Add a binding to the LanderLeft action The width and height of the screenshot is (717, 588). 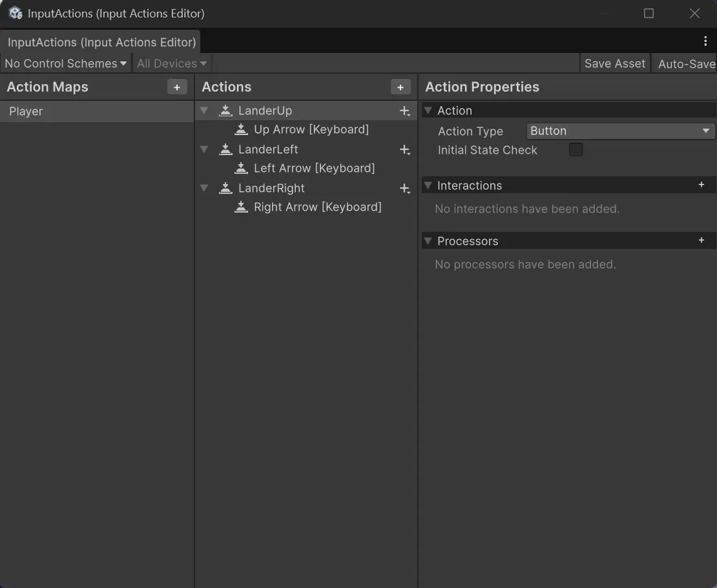404,150
